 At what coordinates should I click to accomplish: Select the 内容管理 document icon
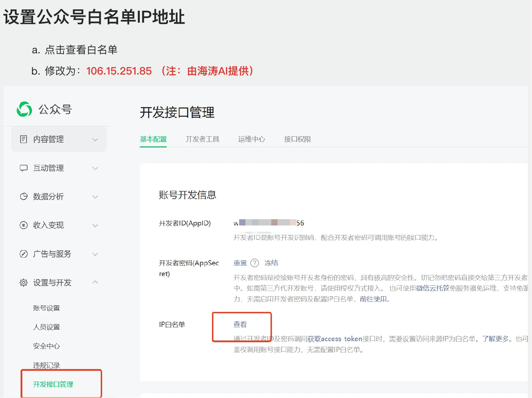pos(23,139)
